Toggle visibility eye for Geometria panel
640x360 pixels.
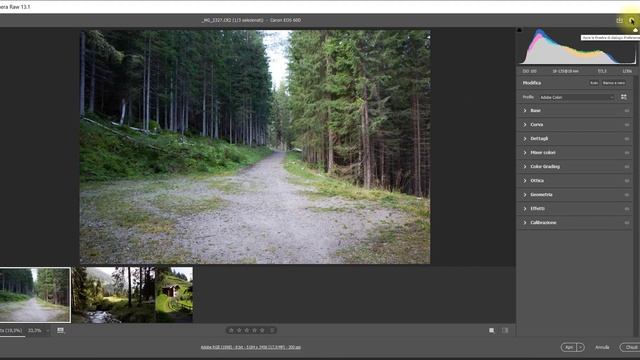click(x=627, y=195)
